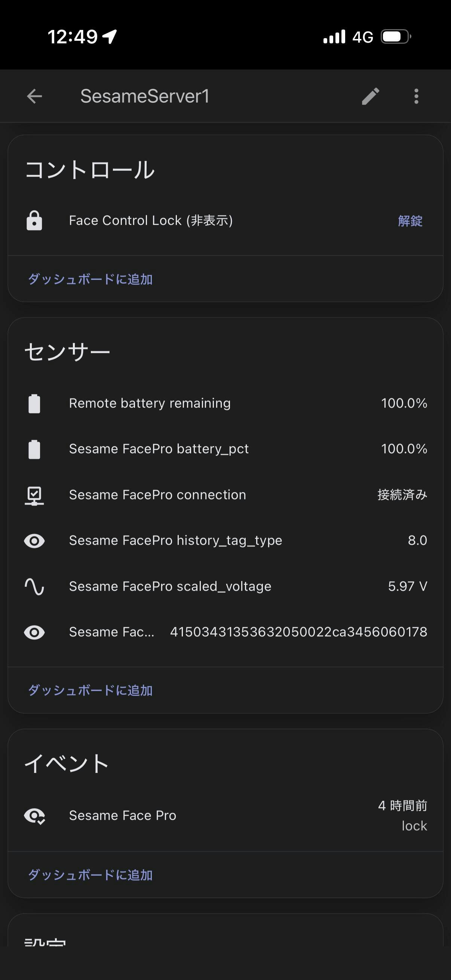The width and height of the screenshot is (451, 980).
Task: Tap the Face Control Lock padlock icon
Action: (x=34, y=221)
